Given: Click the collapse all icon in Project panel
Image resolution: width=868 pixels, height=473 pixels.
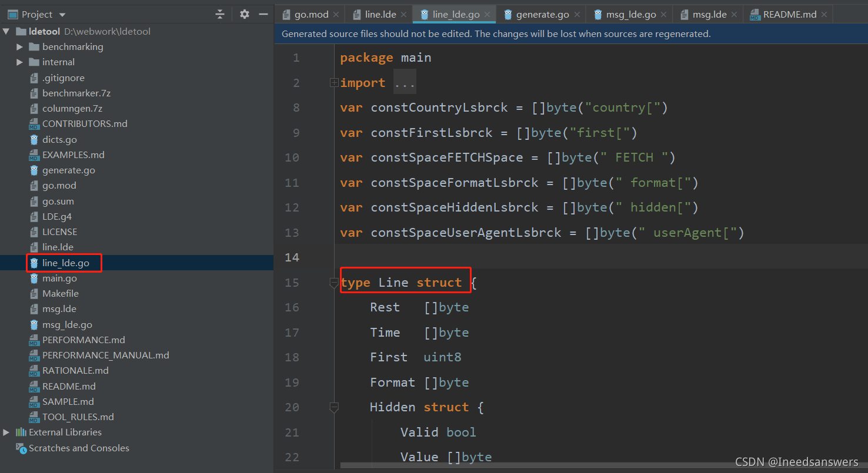Looking at the screenshot, I should [220, 14].
